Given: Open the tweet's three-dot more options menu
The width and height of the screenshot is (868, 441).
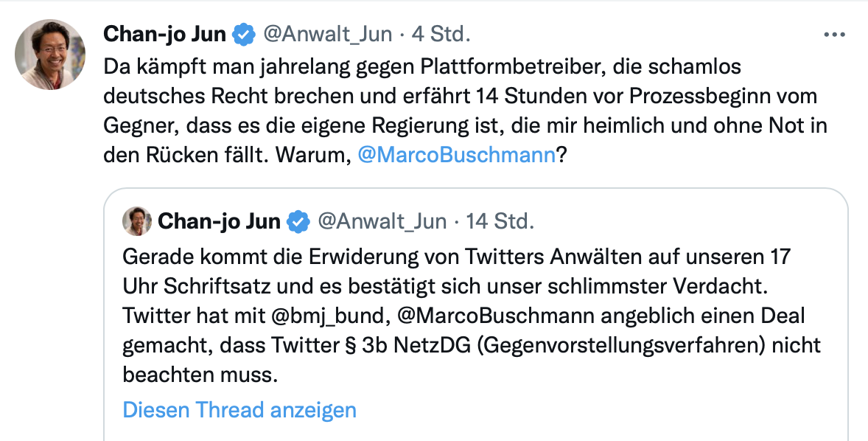Looking at the screenshot, I should click(833, 35).
